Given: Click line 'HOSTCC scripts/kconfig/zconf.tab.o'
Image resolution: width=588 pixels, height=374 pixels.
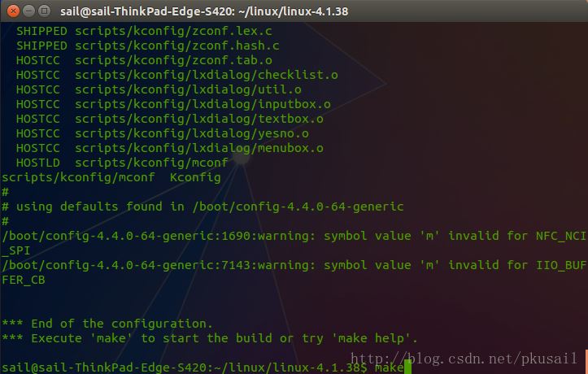Looking at the screenshot, I should point(144,60).
